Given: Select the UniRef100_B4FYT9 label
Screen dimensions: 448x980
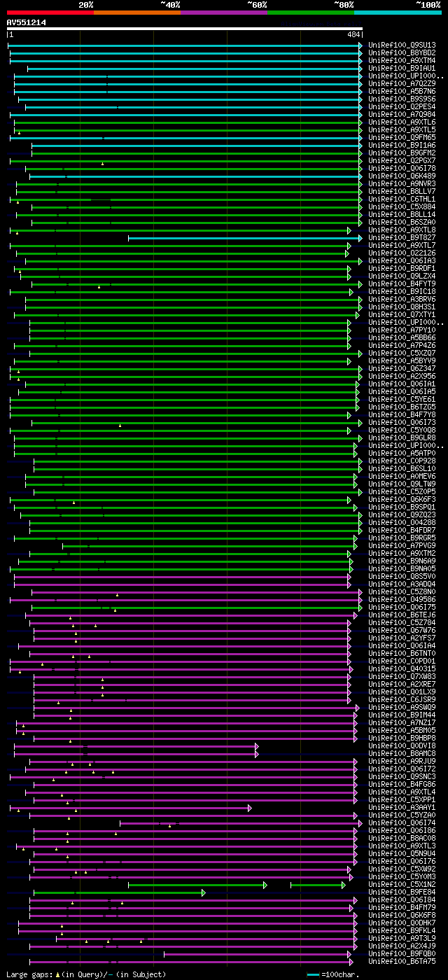Looking at the screenshot, I should [402, 283].
